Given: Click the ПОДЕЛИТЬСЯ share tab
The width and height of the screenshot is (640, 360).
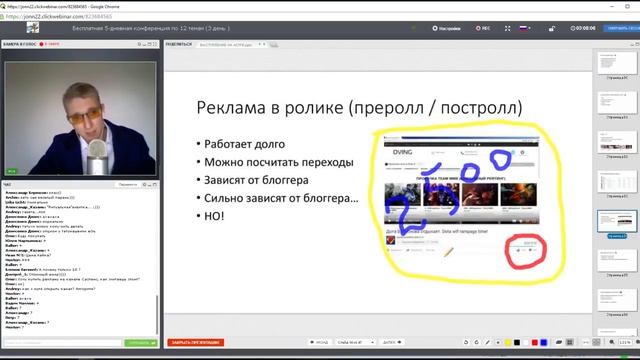Looking at the screenshot, I should click(x=179, y=44).
